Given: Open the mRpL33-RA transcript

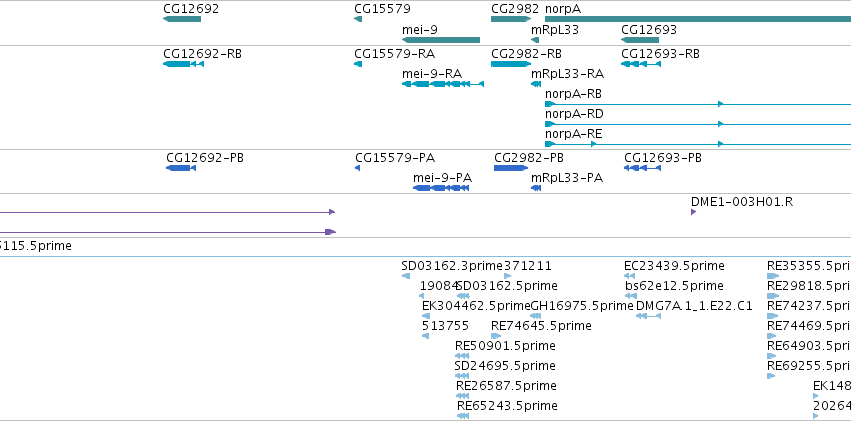Looking at the screenshot, I should click(x=536, y=84).
